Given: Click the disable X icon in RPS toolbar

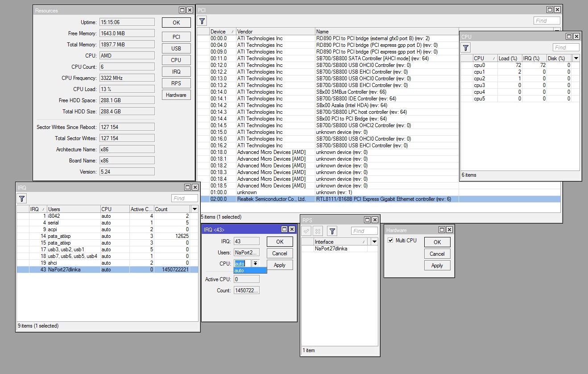Looking at the screenshot, I should coord(318,231).
